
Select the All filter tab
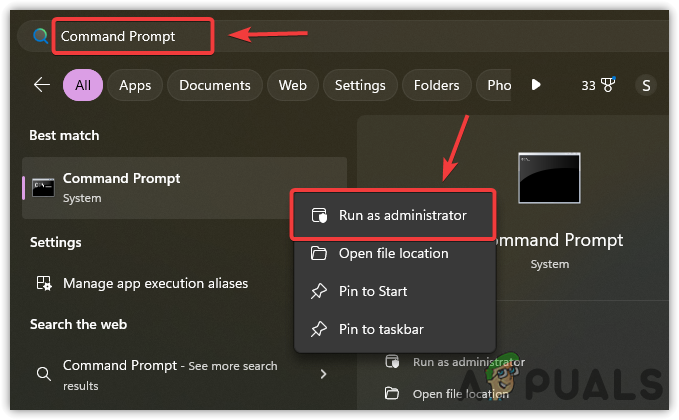pyautogui.click(x=82, y=85)
